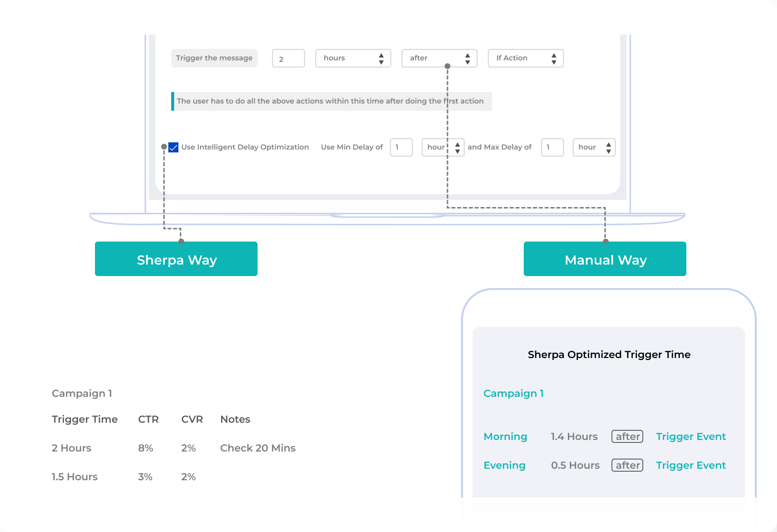
Task: Click the Min Delay value field
Action: (x=401, y=147)
